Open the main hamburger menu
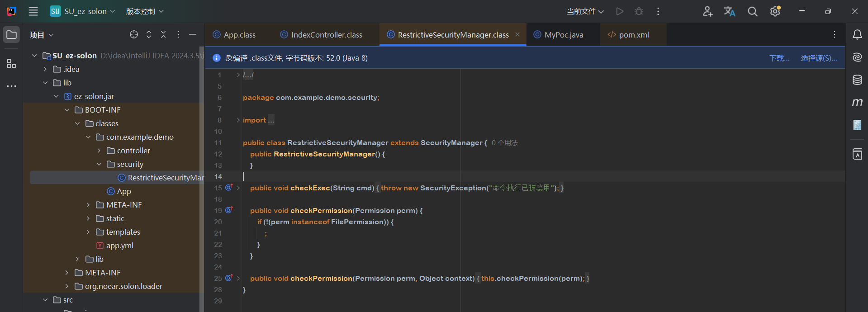 point(33,11)
